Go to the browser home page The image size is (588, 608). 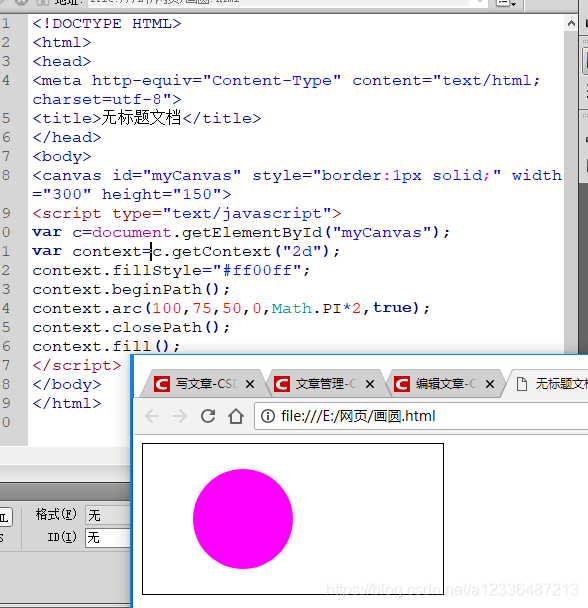[236, 416]
